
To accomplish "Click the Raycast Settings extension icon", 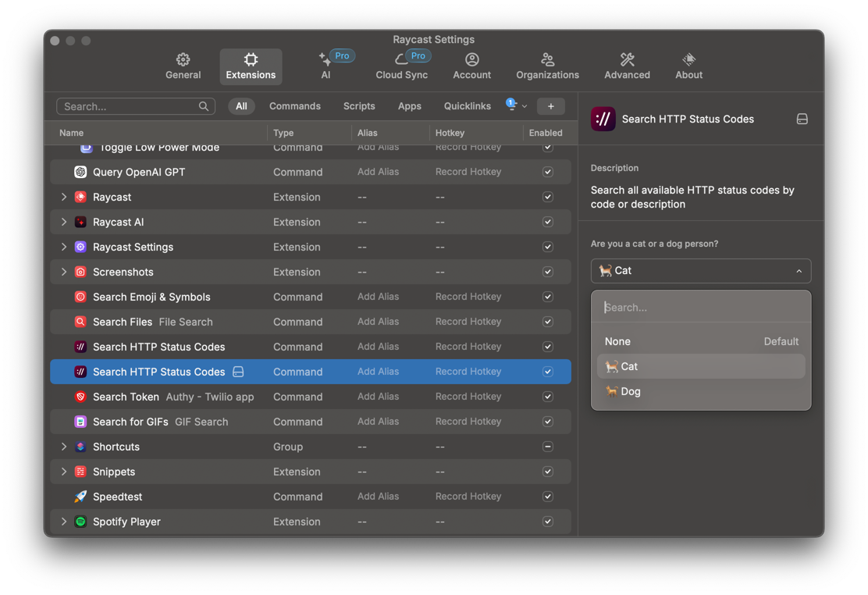I will tap(80, 247).
